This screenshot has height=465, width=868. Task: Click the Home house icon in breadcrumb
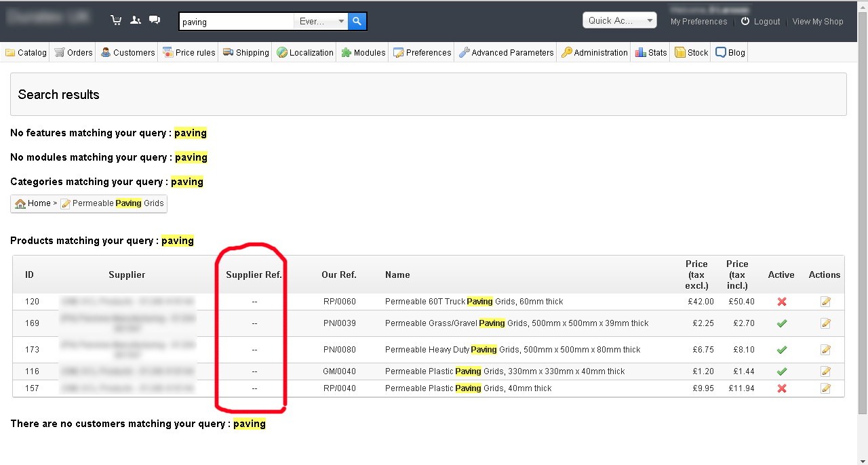pyautogui.click(x=20, y=203)
